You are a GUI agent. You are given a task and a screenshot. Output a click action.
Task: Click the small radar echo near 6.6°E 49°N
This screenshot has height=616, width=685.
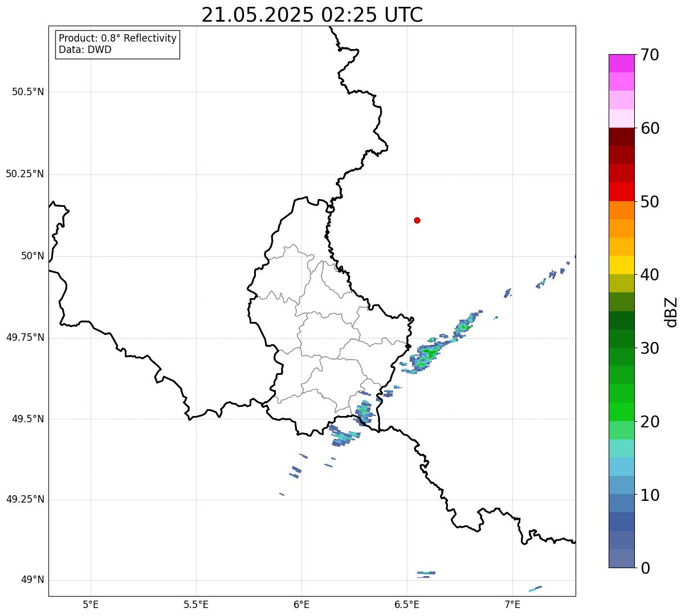coord(426,573)
